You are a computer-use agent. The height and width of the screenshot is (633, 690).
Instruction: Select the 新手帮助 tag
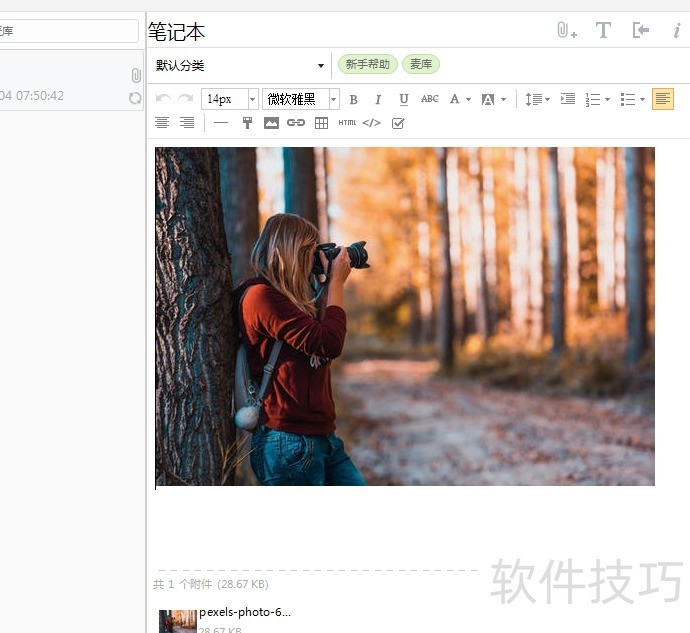tap(368, 64)
